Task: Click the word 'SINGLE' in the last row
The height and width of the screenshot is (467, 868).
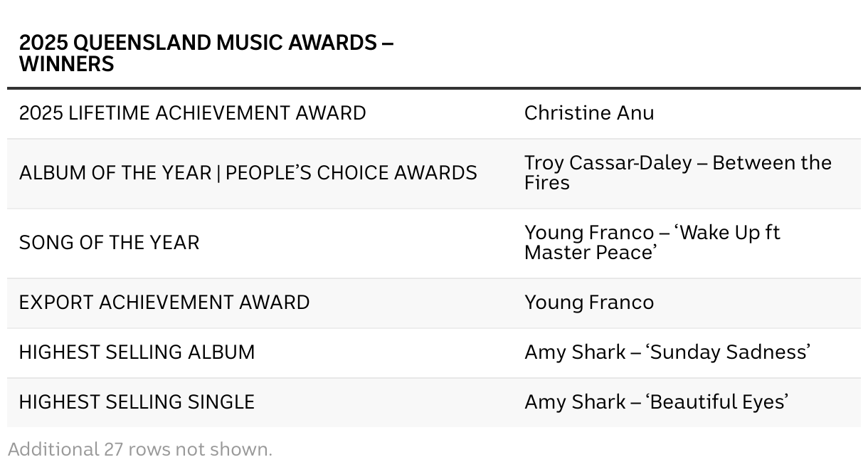Action: [221, 402]
